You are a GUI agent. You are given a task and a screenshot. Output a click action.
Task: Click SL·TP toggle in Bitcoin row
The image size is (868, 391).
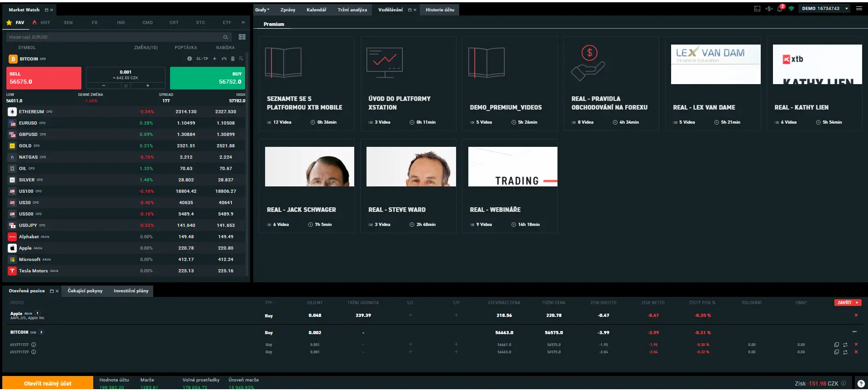click(202, 59)
